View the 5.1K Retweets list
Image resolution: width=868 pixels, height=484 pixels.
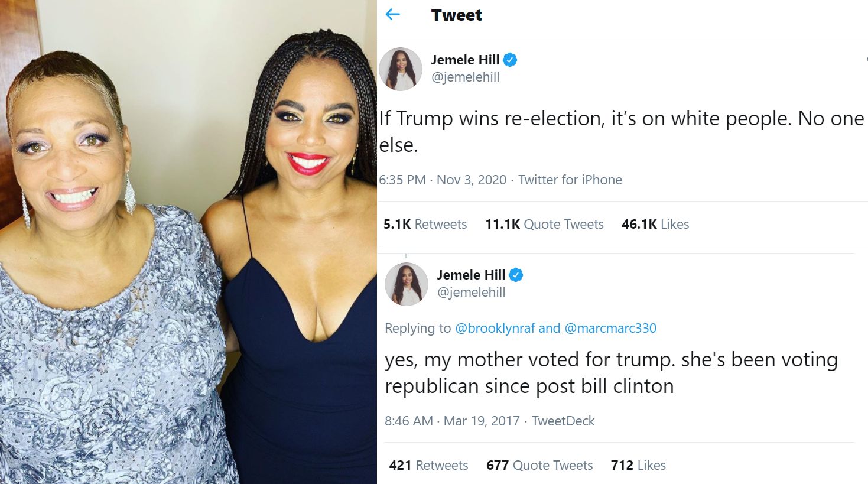[x=425, y=224]
